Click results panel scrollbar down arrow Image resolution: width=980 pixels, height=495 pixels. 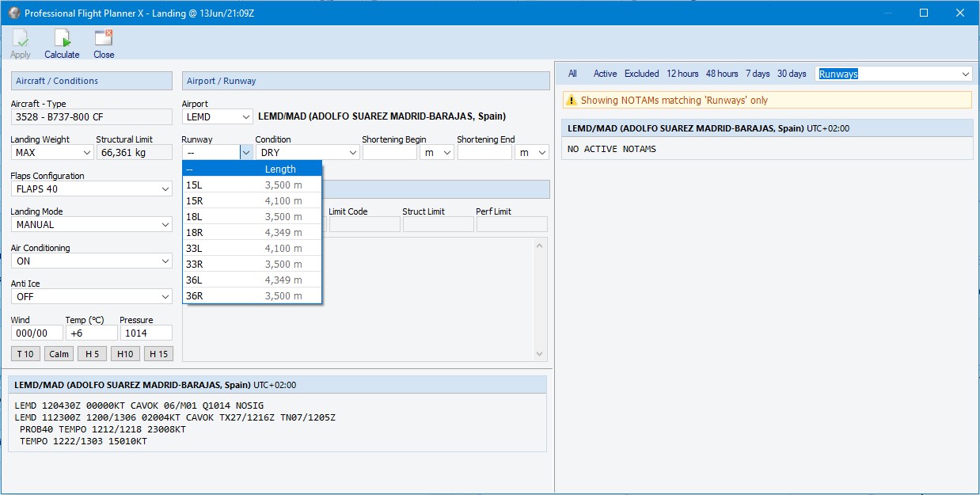pyautogui.click(x=541, y=355)
